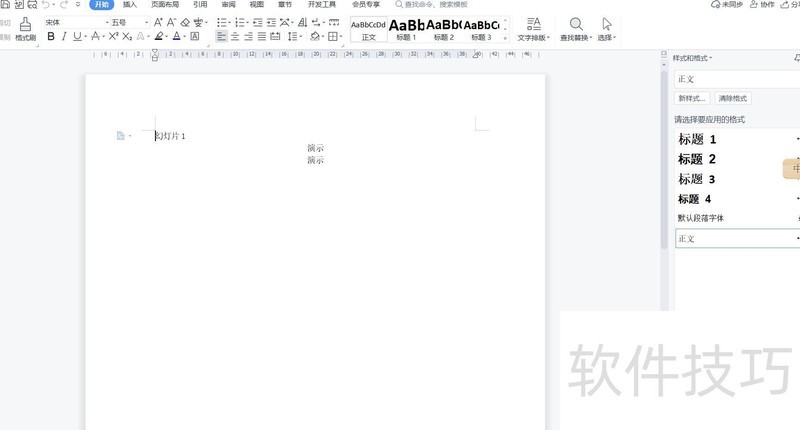Viewport: 800px width, 430px height.
Task: Toggle italic formatting
Action: pos(64,36)
